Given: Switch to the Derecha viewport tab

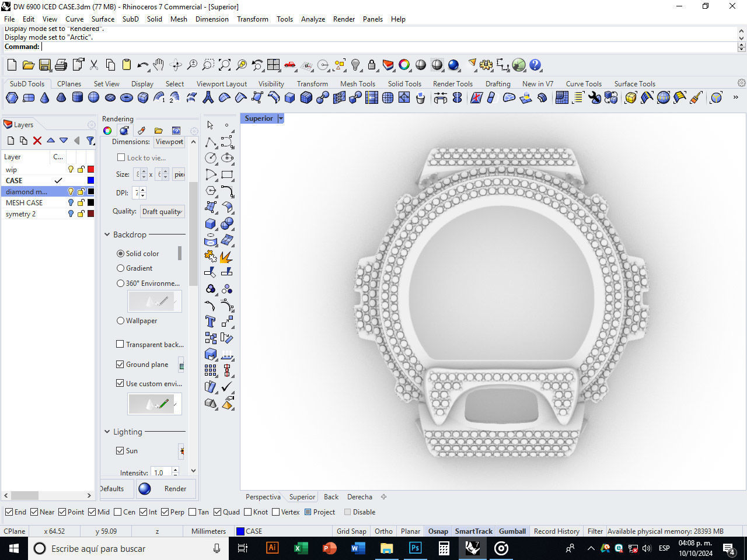Looking at the screenshot, I should 359,497.
